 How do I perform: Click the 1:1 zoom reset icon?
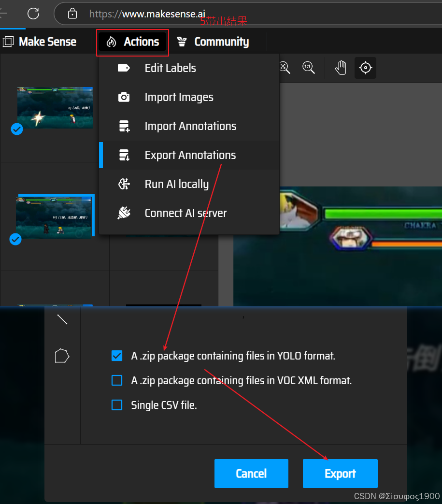[x=309, y=68]
